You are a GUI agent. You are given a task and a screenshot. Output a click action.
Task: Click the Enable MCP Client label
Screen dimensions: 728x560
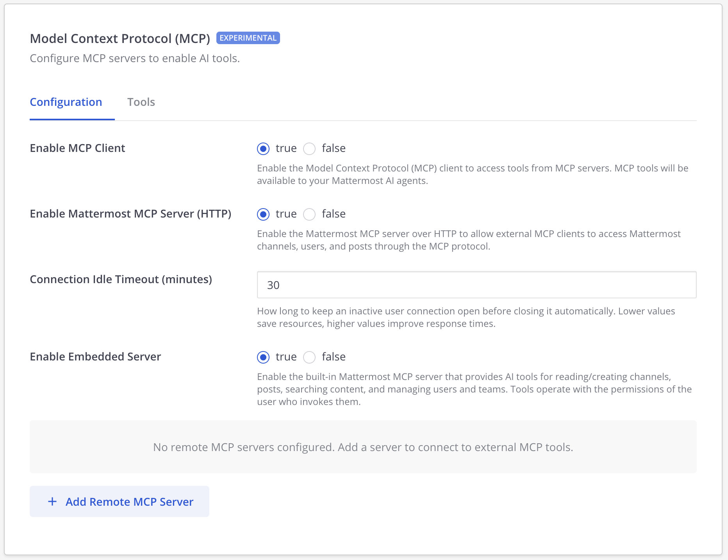coord(77,148)
